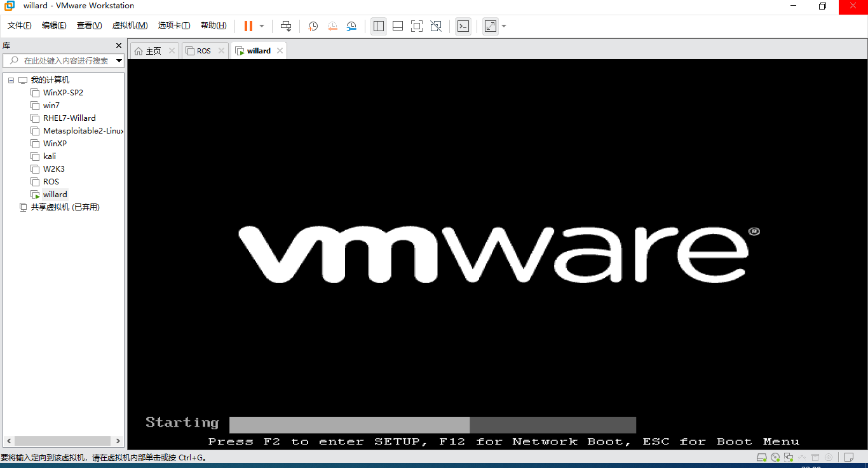Open the snapshot manager wrench icon
The height and width of the screenshot is (468, 868).
(x=351, y=26)
